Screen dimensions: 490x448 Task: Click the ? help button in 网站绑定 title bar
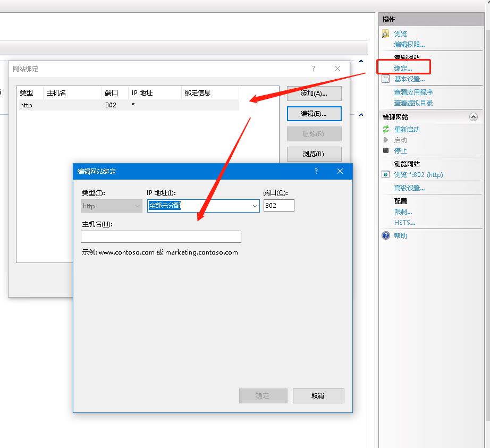click(x=314, y=69)
